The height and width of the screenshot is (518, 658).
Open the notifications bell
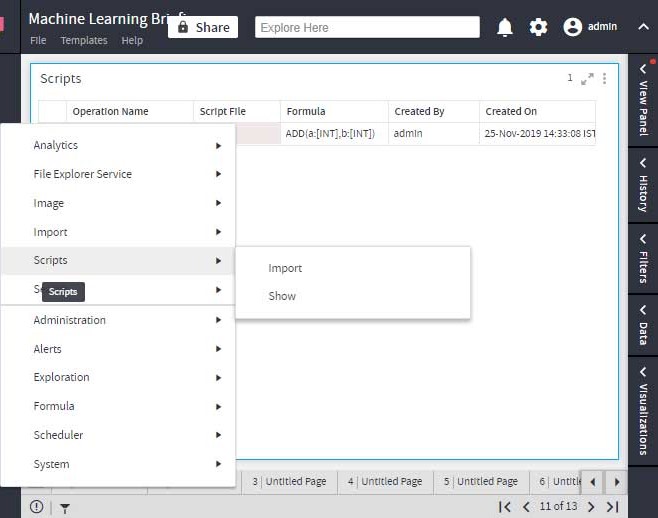click(x=504, y=27)
